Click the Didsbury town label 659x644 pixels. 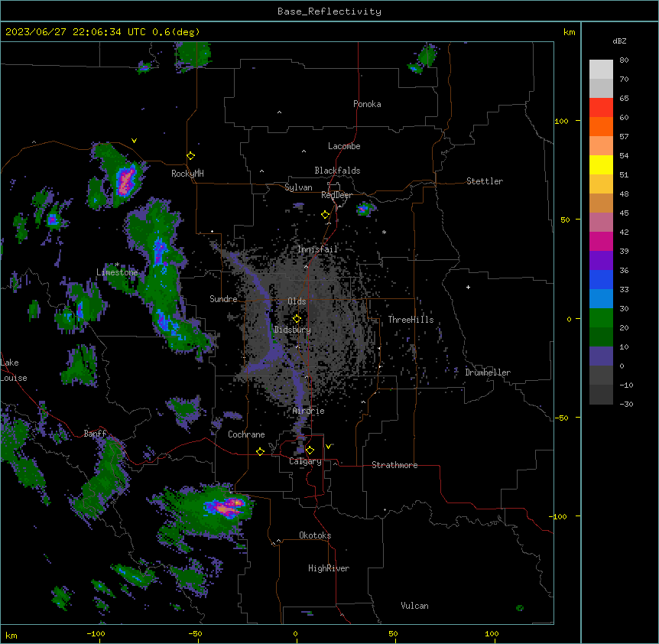point(293,330)
